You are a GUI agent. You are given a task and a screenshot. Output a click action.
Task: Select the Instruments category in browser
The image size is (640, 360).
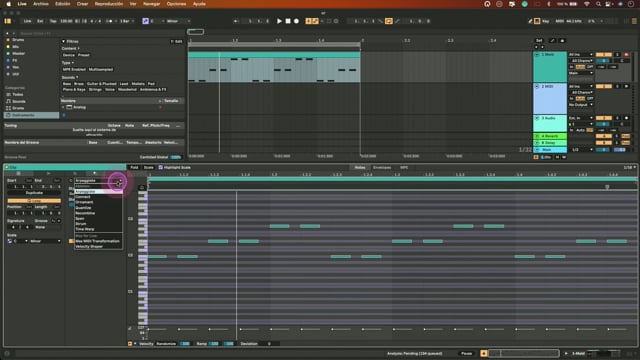[x=31, y=115]
